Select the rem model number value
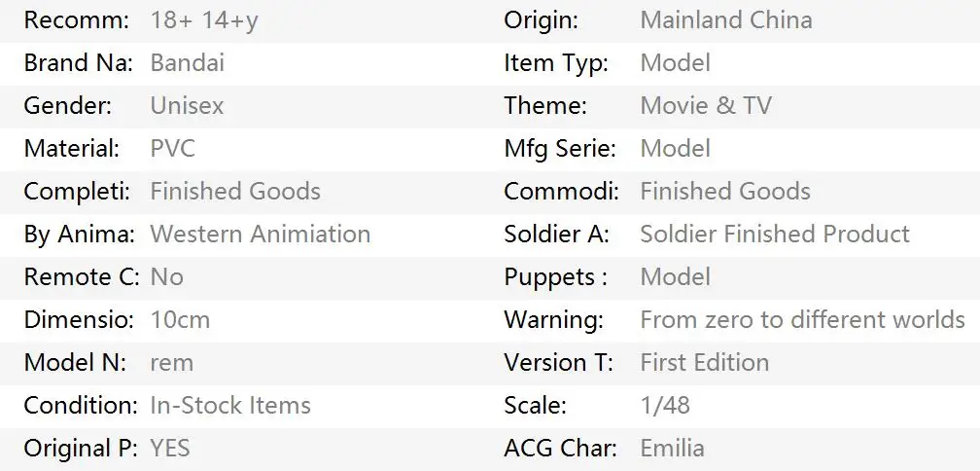 [171, 363]
